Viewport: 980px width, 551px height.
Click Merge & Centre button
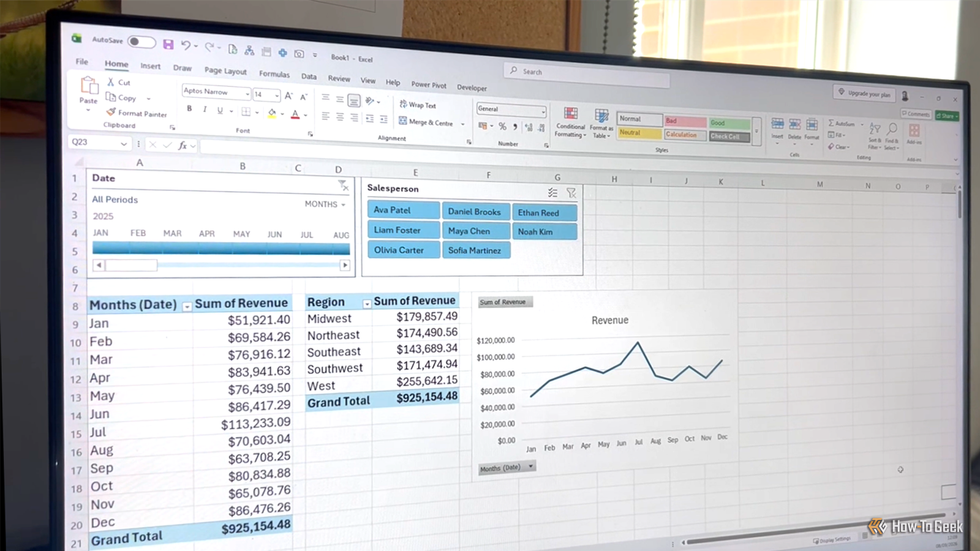pyautogui.click(x=426, y=122)
